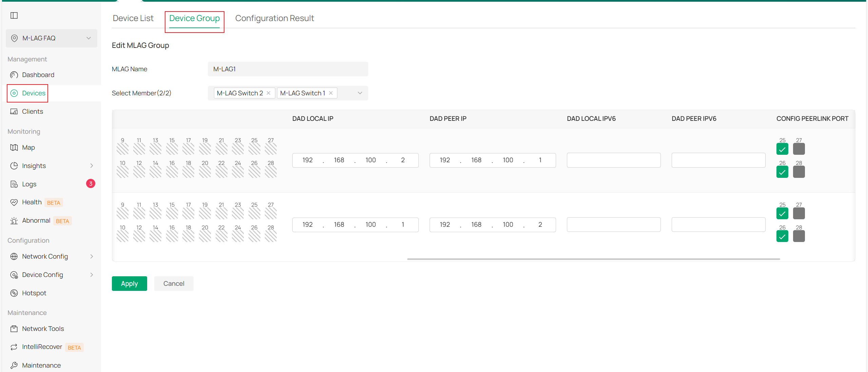Click the horizontal table scrollbar
The width and height of the screenshot is (868, 372).
[593, 259]
